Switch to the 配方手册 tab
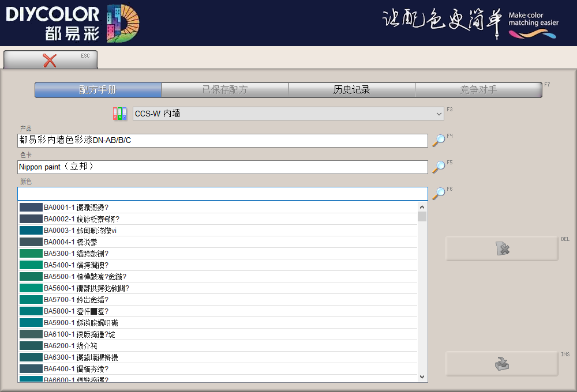577x392 pixels. (98, 90)
